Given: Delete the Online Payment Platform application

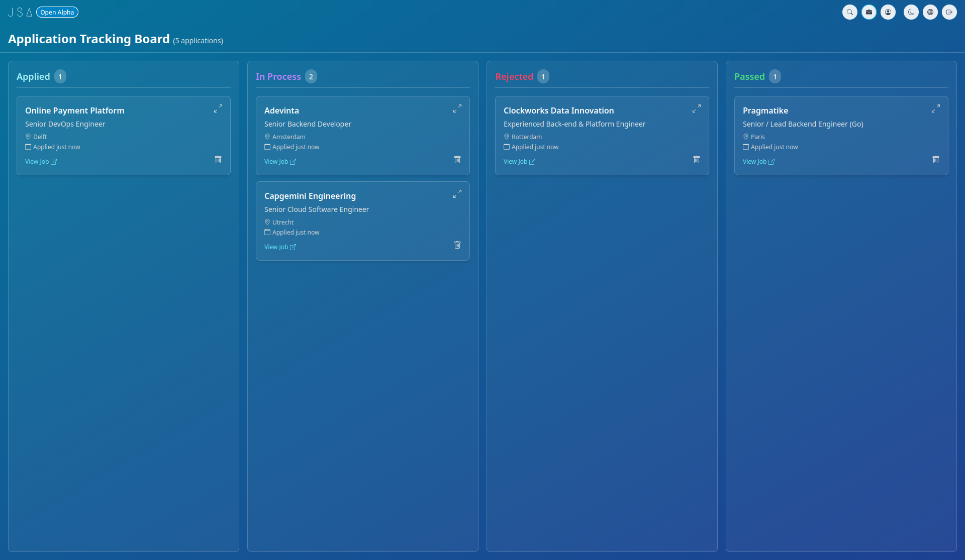Looking at the screenshot, I should coord(218,159).
